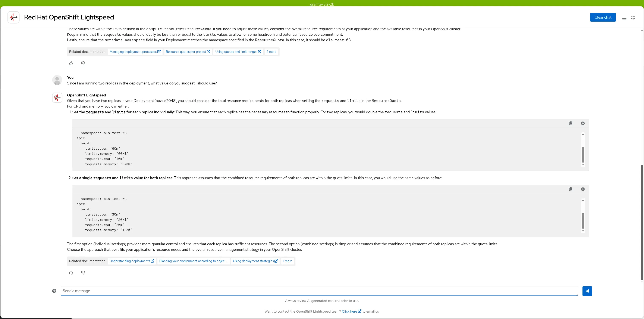Click scroll up arrow in 60m code block

click(583, 134)
